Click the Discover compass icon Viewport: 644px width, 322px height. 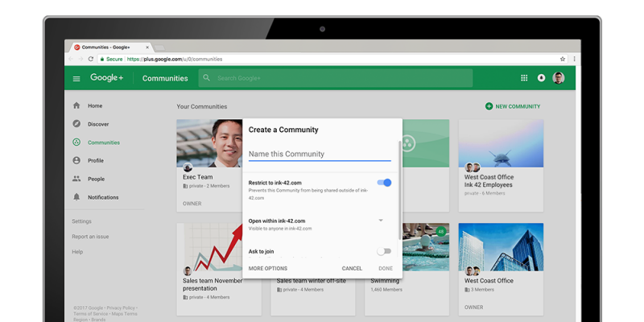tap(76, 124)
